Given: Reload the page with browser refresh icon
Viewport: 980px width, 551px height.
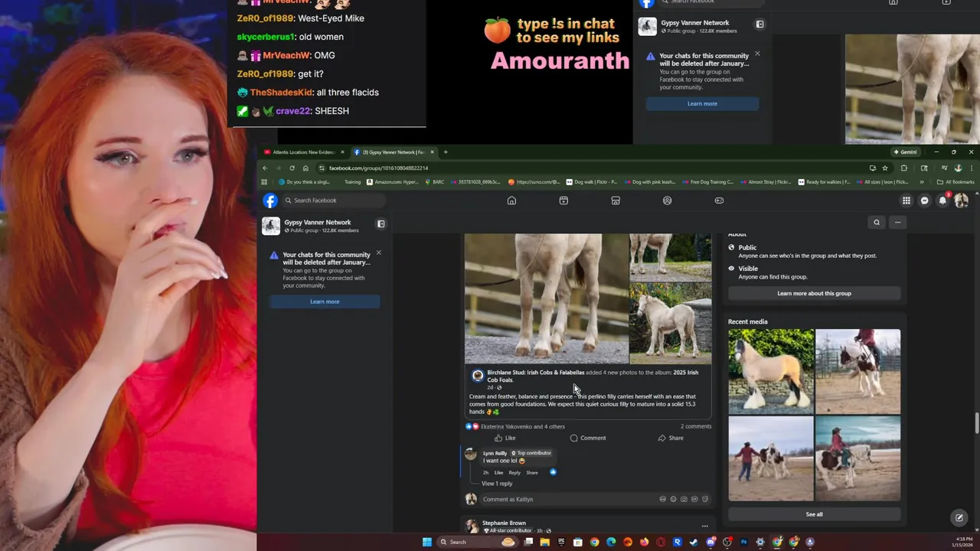Looking at the screenshot, I should click(x=292, y=168).
